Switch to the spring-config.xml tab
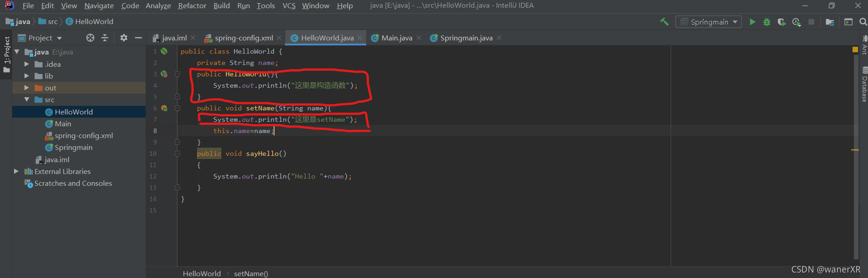 [x=239, y=38]
